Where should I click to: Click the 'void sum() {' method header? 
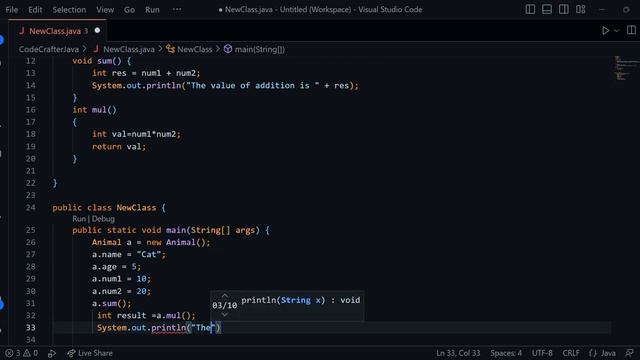(102, 61)
